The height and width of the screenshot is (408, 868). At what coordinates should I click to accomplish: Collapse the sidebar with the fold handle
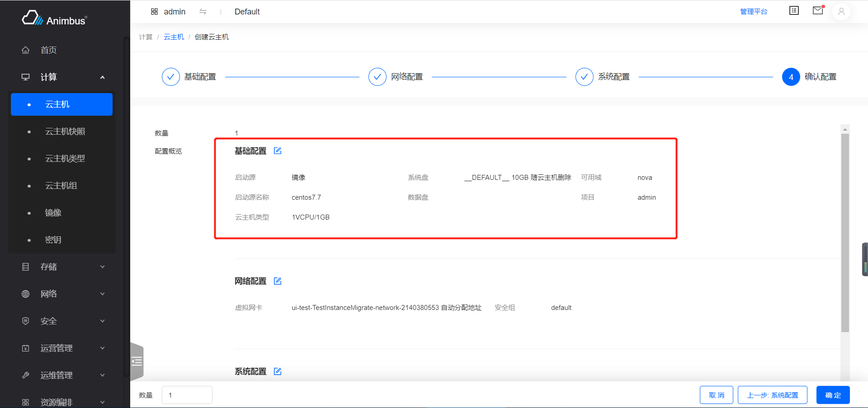tap(137, 361)
